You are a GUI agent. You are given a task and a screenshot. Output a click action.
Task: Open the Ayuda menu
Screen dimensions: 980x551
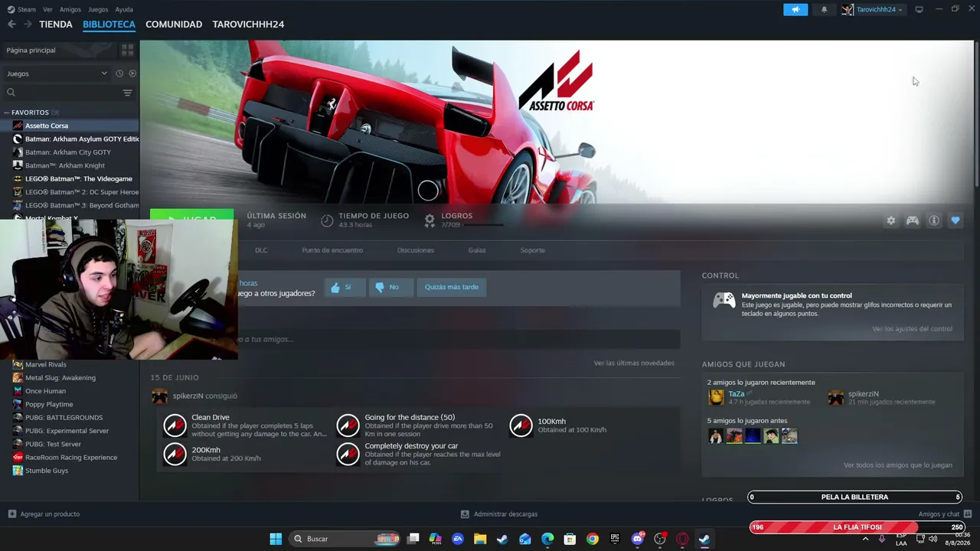[124, 9]
